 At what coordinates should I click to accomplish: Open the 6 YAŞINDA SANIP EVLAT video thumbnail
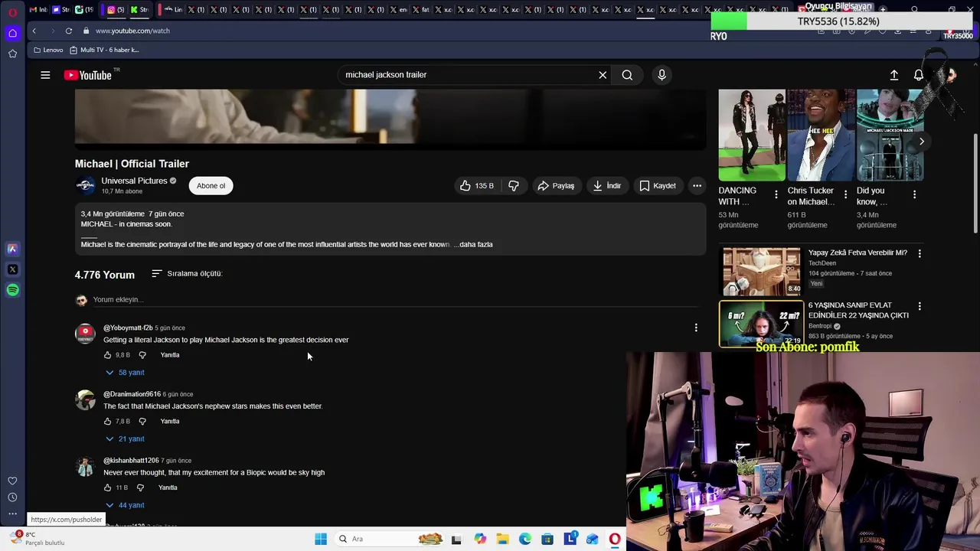pos(761,322)
